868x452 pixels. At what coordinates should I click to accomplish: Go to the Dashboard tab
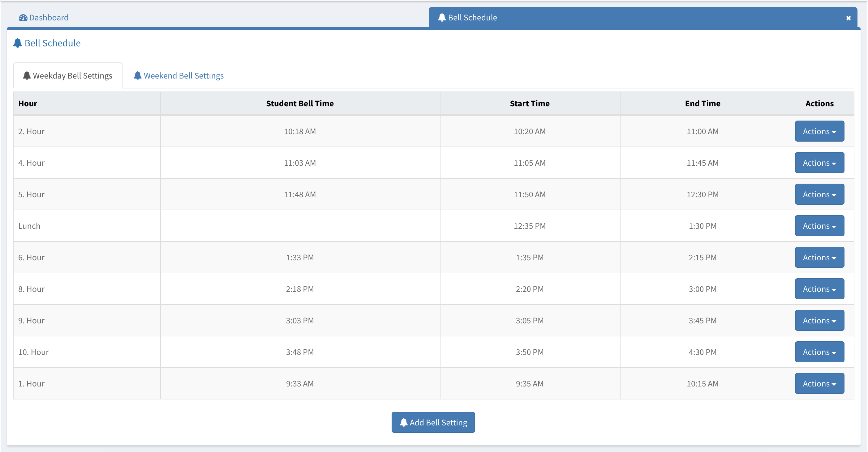click(49, 18)
